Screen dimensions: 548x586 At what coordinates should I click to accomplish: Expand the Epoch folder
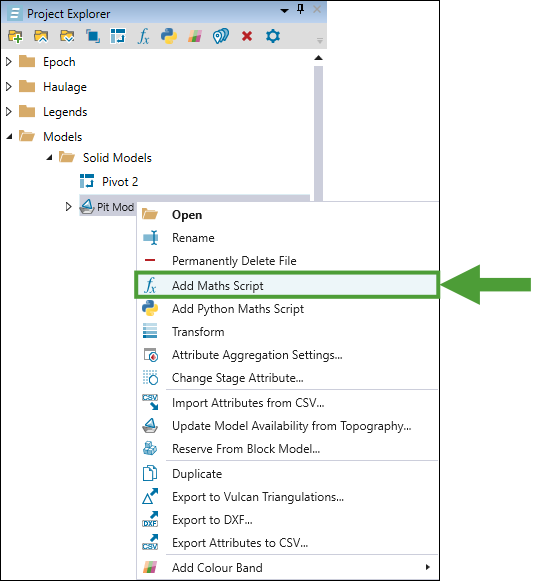9,62
